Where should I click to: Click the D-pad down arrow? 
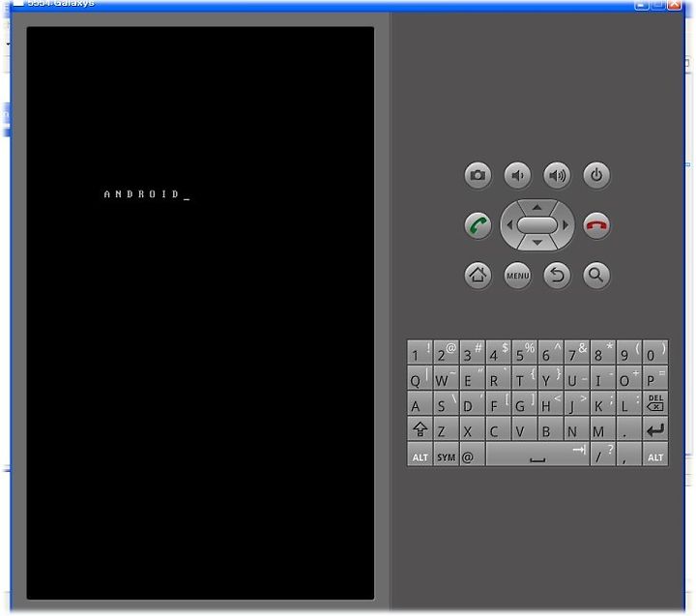(x=537, y=243)
